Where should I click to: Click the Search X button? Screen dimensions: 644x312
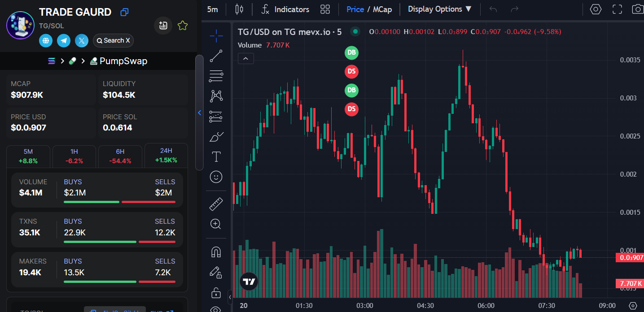[113, 41]
